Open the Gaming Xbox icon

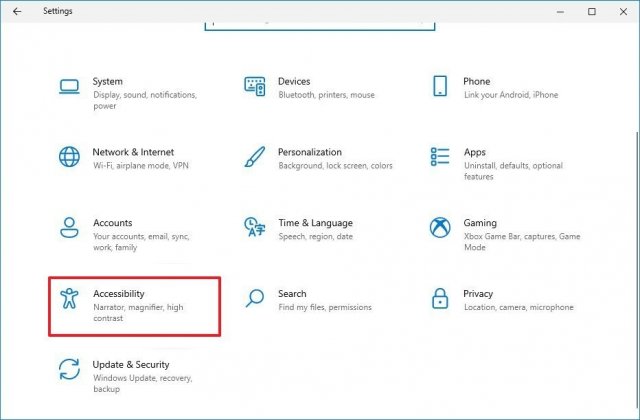(440, 227)
